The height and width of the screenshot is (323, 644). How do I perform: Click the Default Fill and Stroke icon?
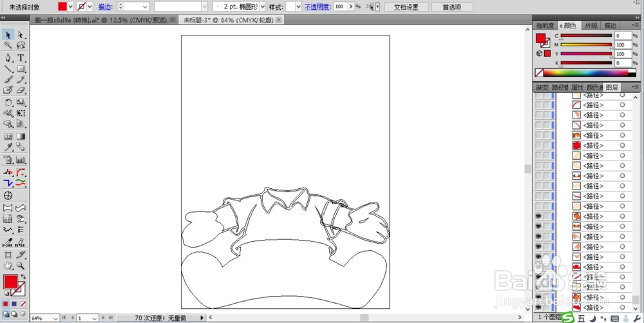coord(6,293)
